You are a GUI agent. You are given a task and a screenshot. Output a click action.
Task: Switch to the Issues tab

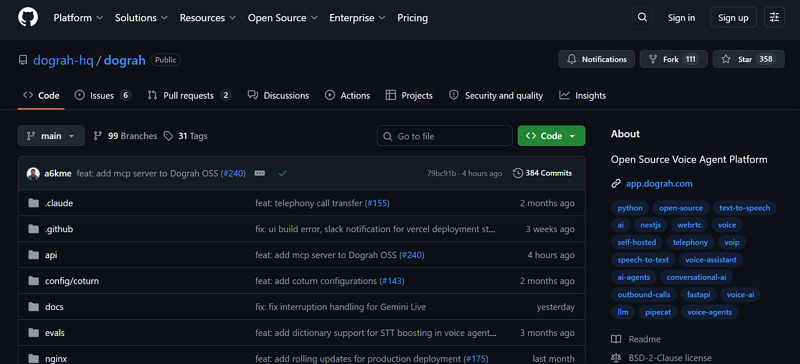coord(103,95)
